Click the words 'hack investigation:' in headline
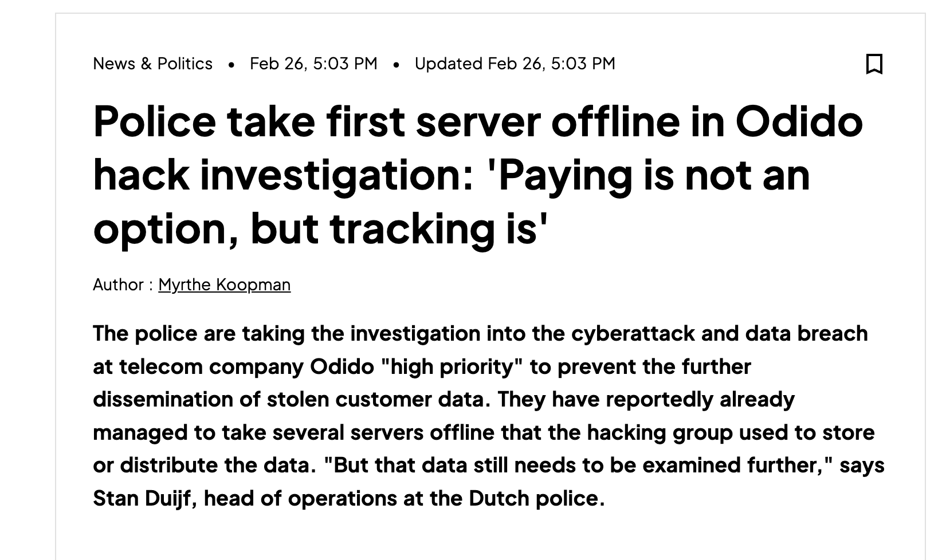This screenshot has height=560, width=942. coord(284,175)
